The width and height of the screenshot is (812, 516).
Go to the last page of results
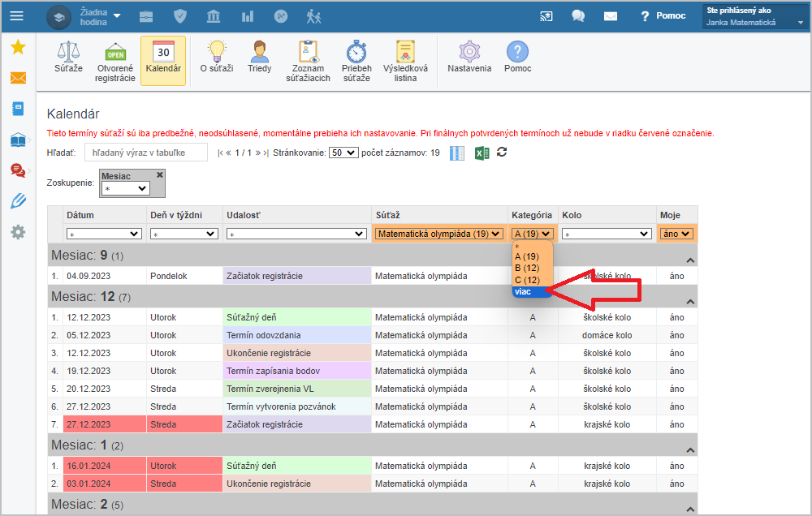pyautogui.click(x=266, y=153)
